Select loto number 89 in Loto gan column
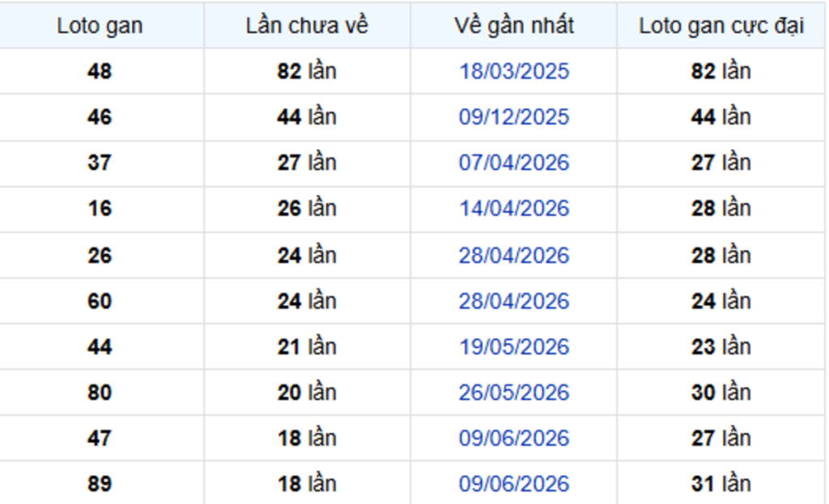The height and width of the screenshot is (504, 829). [x=100, y=484]
